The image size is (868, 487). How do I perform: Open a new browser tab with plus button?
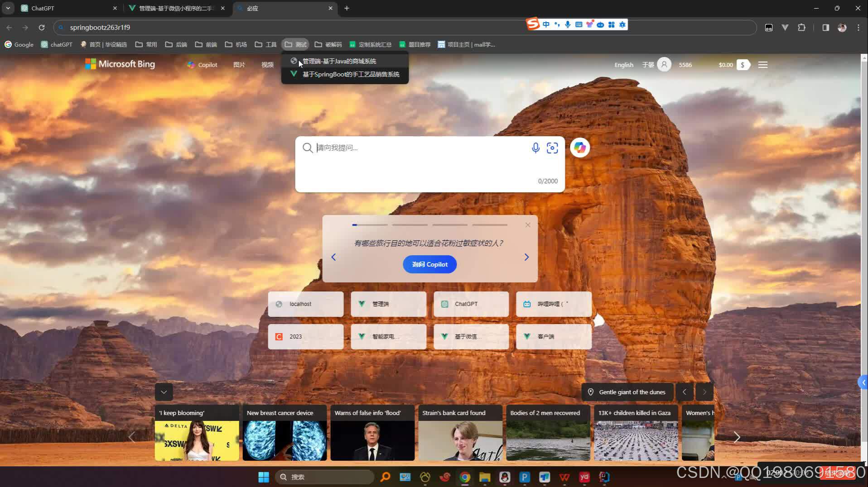pyautogui.click(x=347, y=8)
